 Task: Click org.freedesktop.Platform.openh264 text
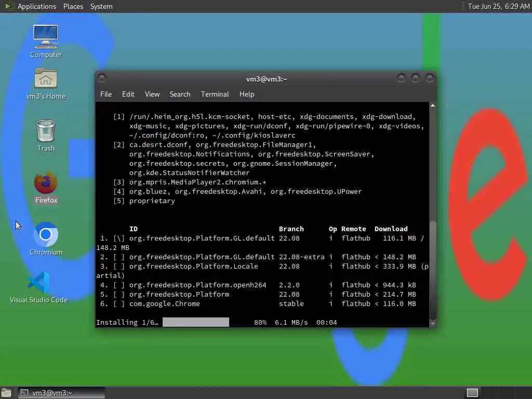point(198,285)
